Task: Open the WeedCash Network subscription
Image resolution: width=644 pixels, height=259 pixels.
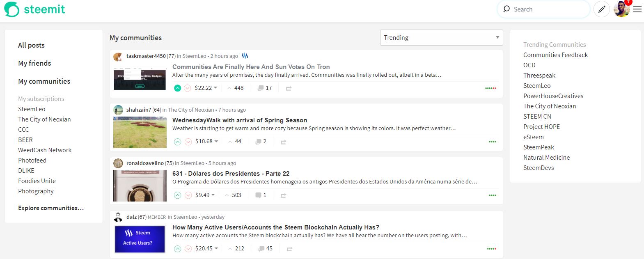Action: pyautogui.click(x=45, y=150)
